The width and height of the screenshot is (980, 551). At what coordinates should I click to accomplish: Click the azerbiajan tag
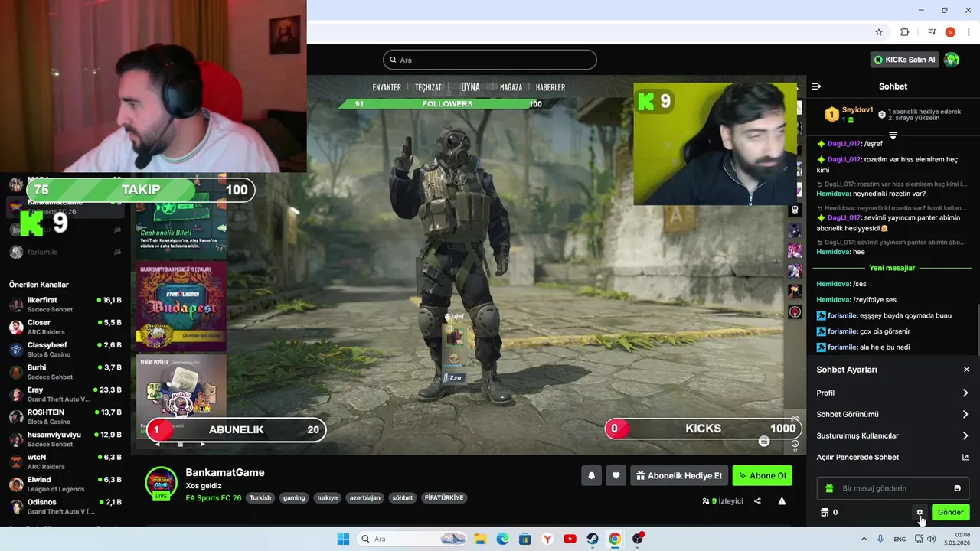click(x=364, y=498)
